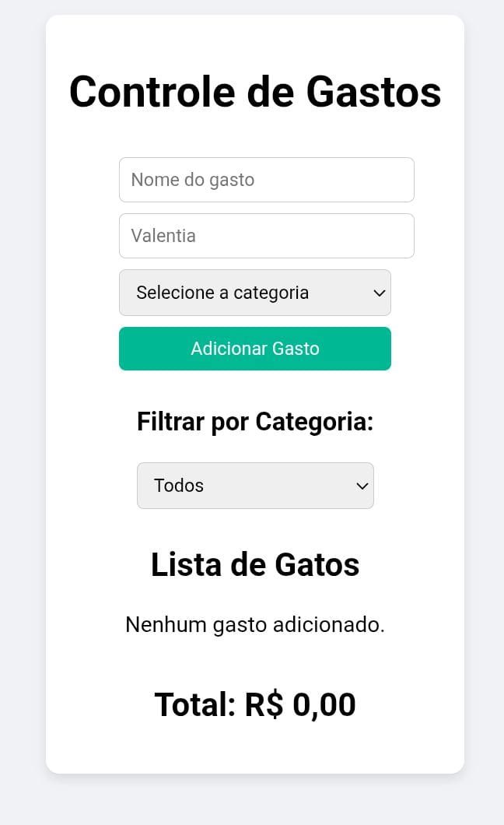
Task: Click the word "Controle" in the title
Action: point(152,92)
